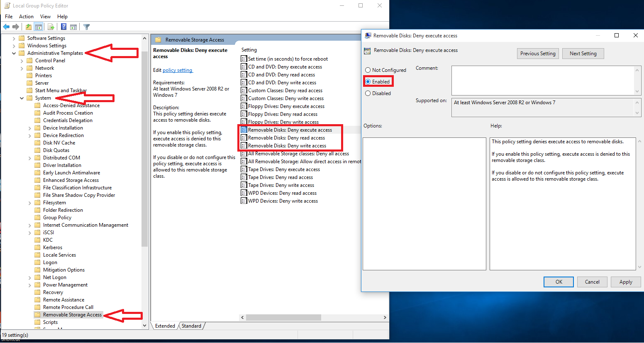The height and width of the screenshot is (343, 644).
Task: Click the Next Setting button
Action: (x=583, y=53)
